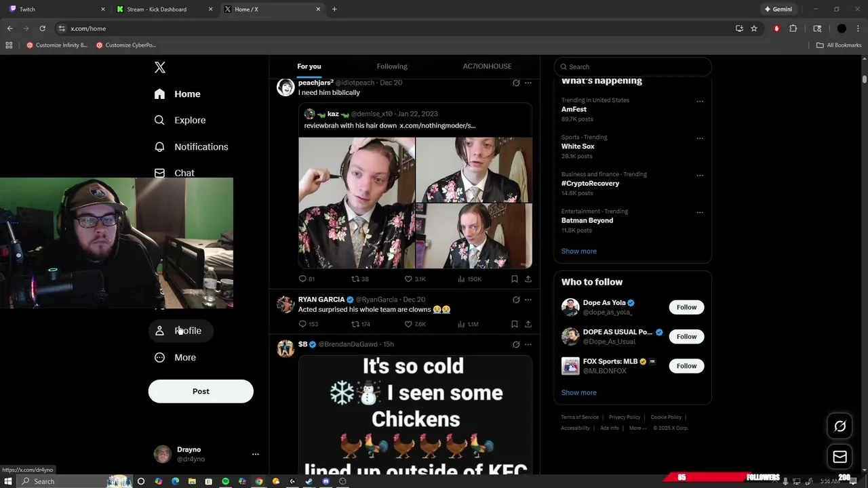Image resolution: width=868 pixels, height=488 pixels.
Task: Switch to the For you tab
Action: click(x=309, y=66)
